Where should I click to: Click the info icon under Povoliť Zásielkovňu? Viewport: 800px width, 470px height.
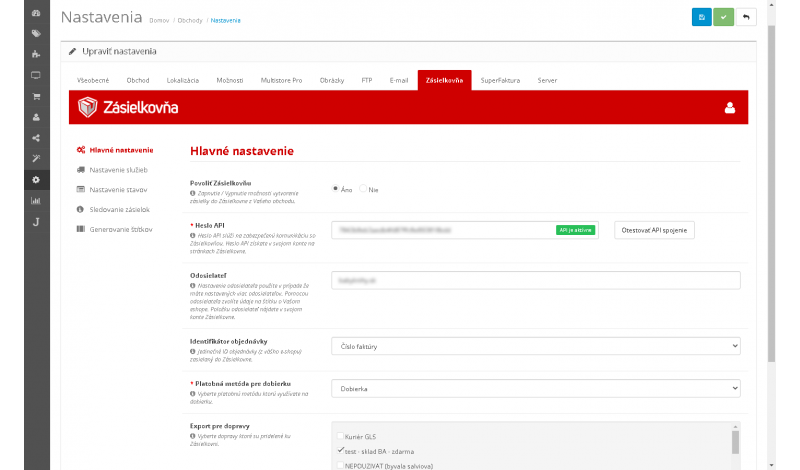point(193,193)
